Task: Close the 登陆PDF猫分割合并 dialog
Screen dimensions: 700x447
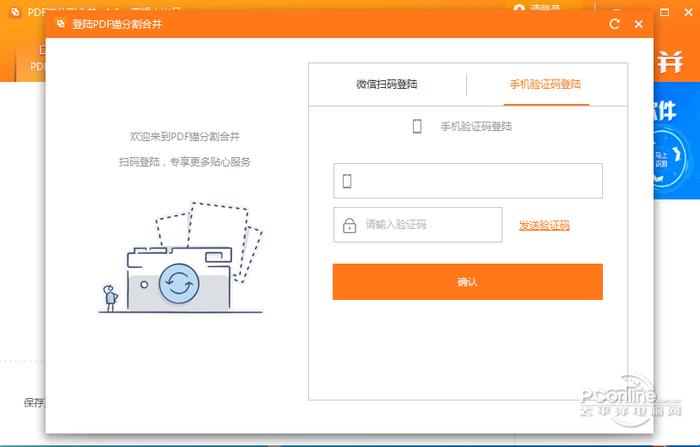Action: click(x=639, y=24)
